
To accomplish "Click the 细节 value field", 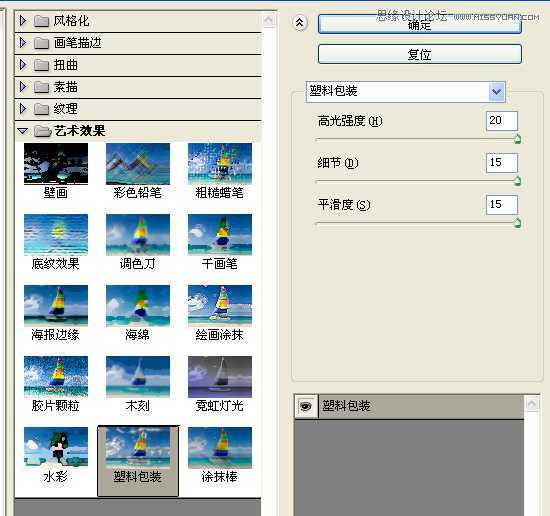I will coord(502,163).
